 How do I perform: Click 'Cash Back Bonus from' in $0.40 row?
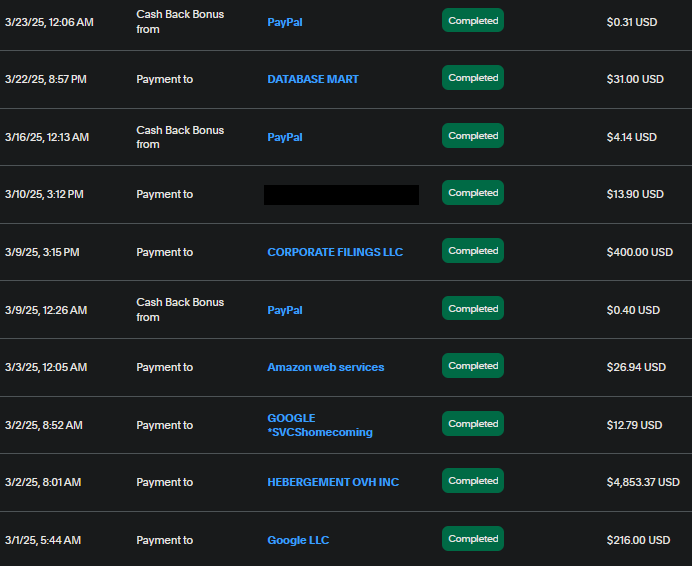pyautogui.click(x=180, y=310)
